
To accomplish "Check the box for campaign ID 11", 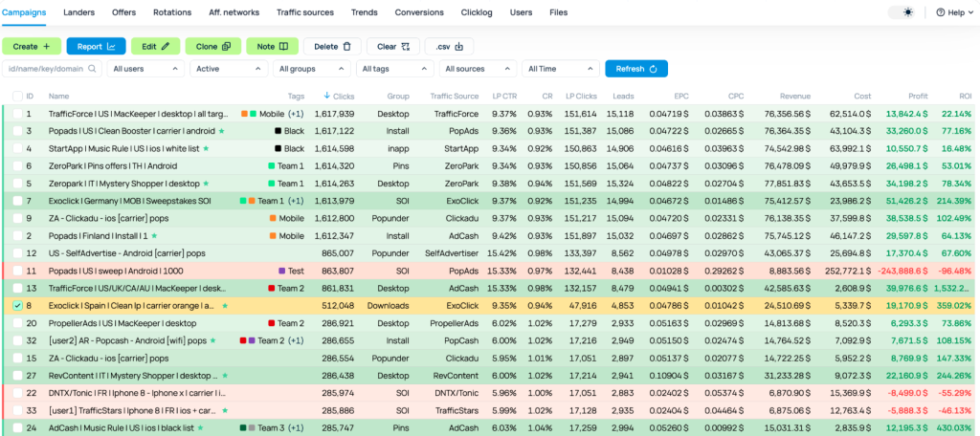I will (x=17, y=272).
